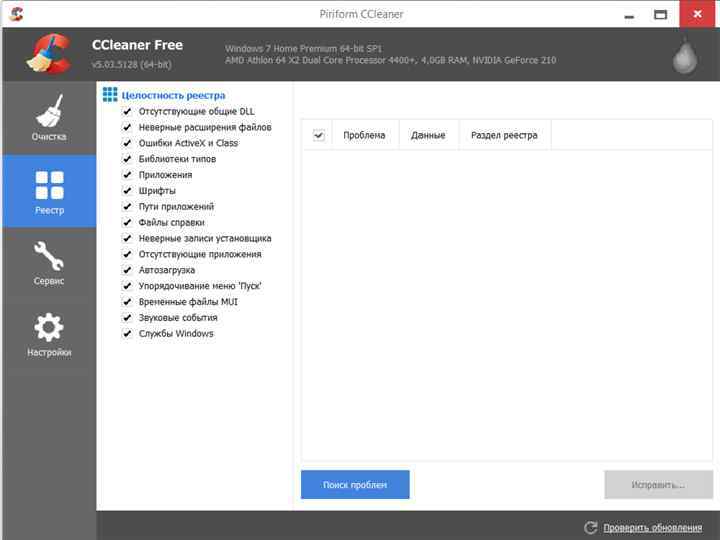Toggle Файлы справки checkbox
This screenshot has width=720, height=540.
[x=127, y=222]
